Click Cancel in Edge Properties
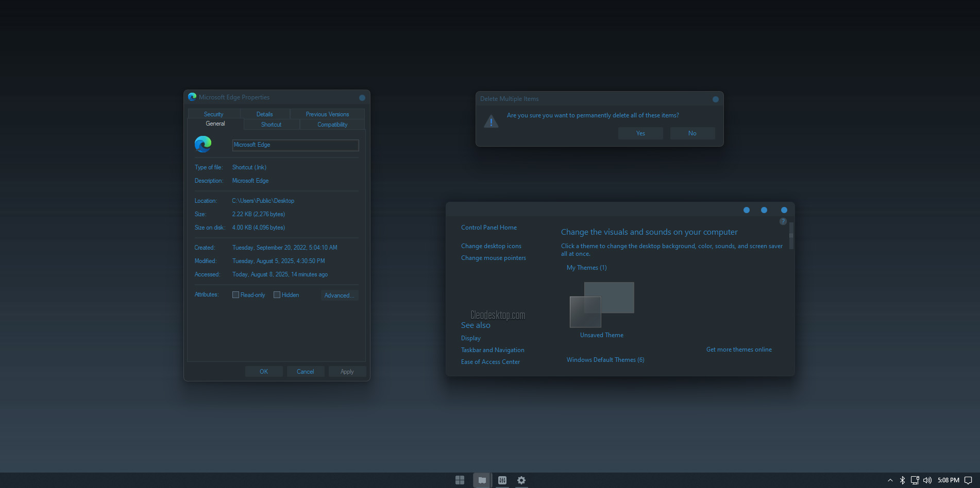The height and width of the screenshot is (488, 980). coord(306,372)
